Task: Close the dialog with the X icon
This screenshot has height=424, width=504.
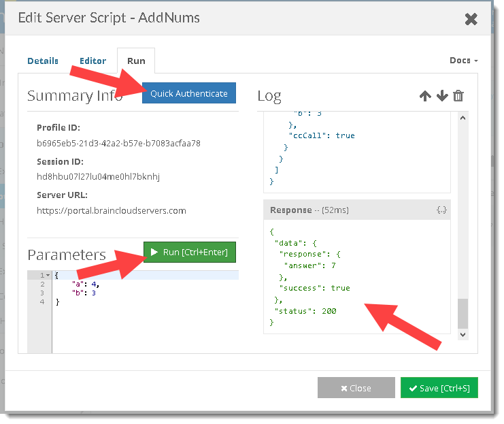Action: (471, 19)
